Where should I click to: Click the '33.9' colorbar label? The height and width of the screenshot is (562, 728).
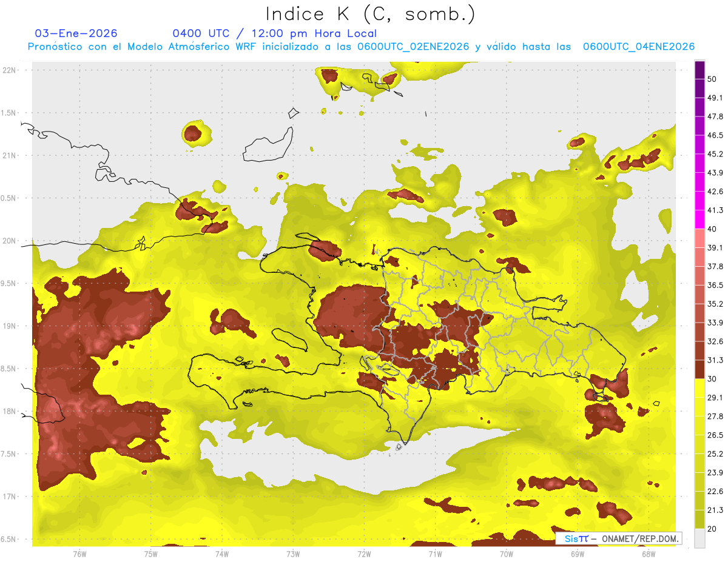click(715, 323)
